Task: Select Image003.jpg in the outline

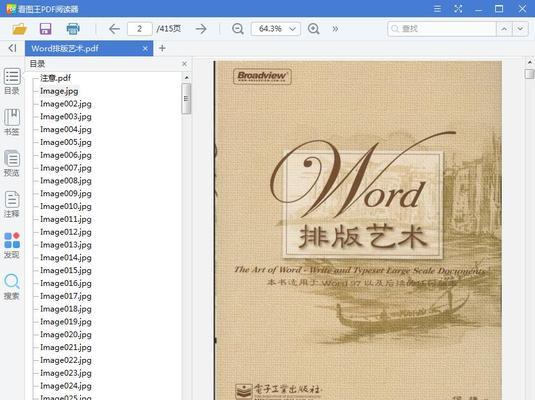Action: click(x=66, y=117)
